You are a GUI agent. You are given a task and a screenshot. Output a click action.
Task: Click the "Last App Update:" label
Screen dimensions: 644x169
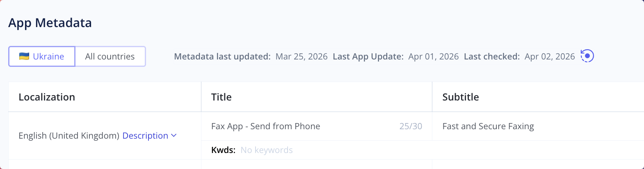click(368, 56)
